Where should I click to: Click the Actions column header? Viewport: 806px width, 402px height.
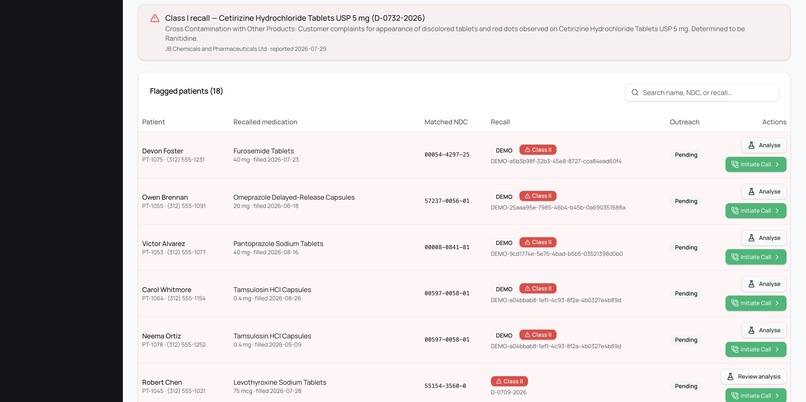(x=774, y=122)
